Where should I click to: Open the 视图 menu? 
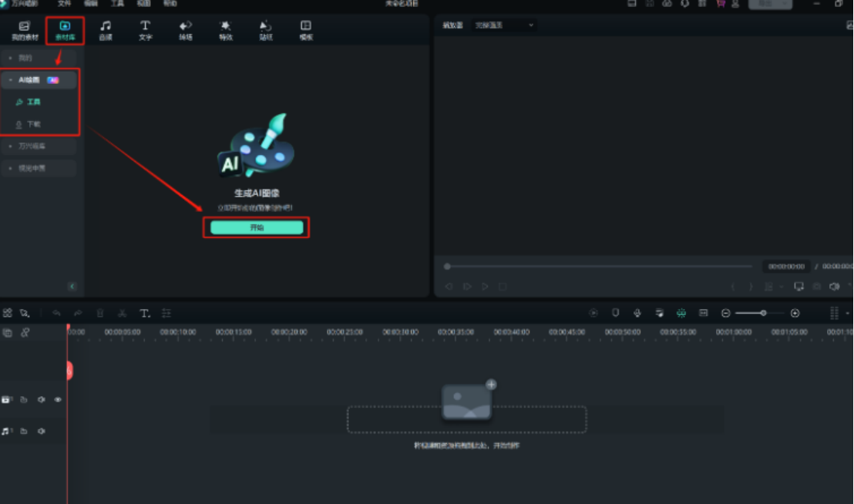coord(144,3)
